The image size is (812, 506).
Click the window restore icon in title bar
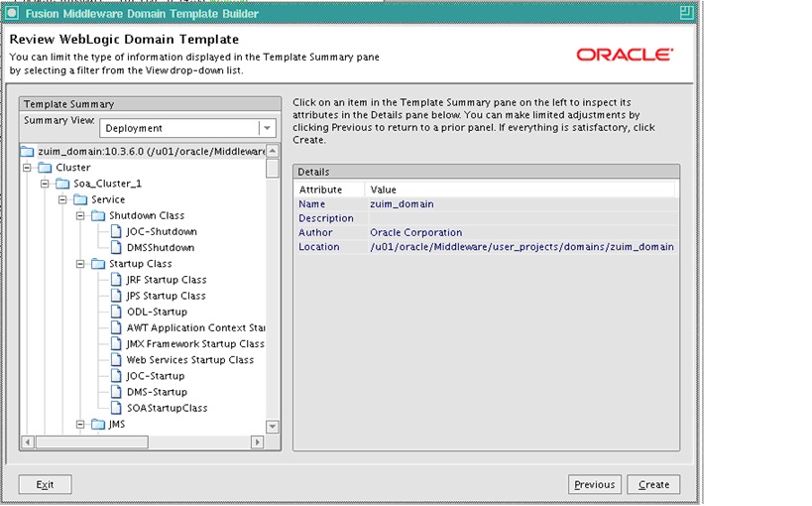686,13
